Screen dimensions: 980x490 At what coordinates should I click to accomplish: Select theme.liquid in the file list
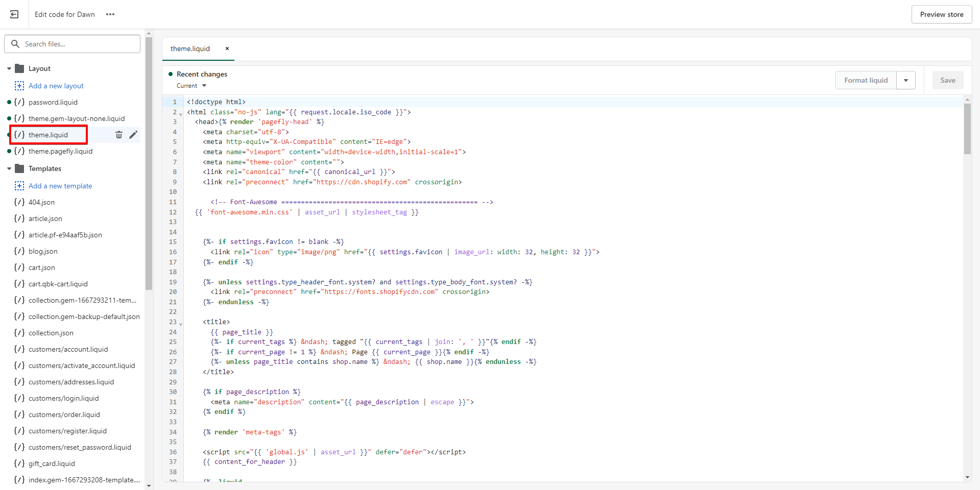pos(48,135)
